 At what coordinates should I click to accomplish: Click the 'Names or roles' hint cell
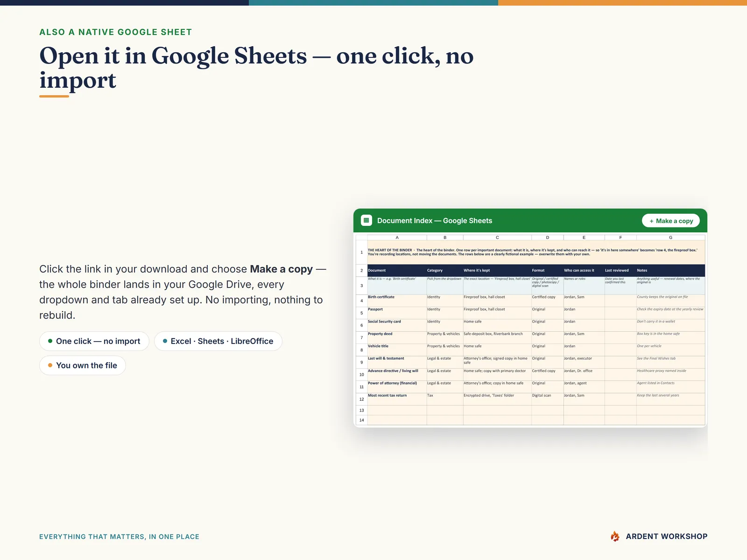(584, 286)
